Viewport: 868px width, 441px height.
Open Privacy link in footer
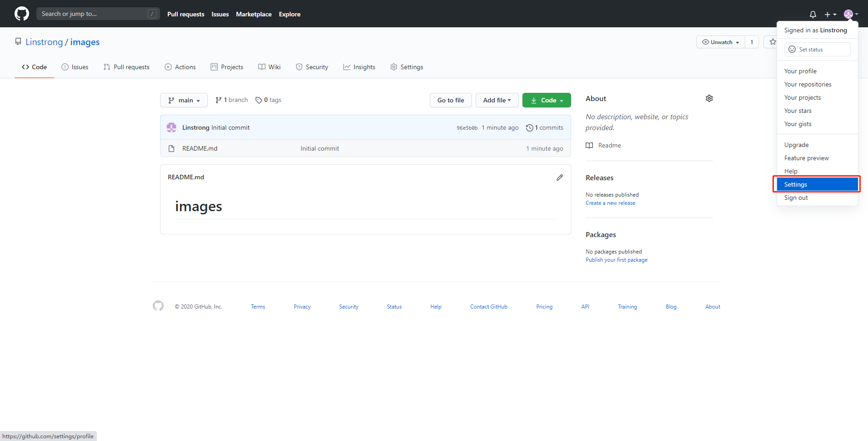pos(302,307)
